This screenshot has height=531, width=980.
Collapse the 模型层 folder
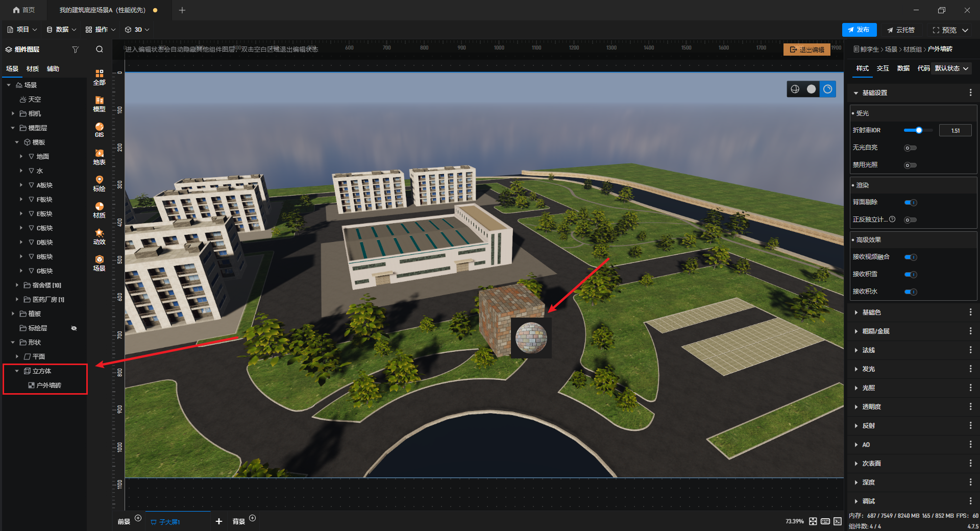point(13,128)
